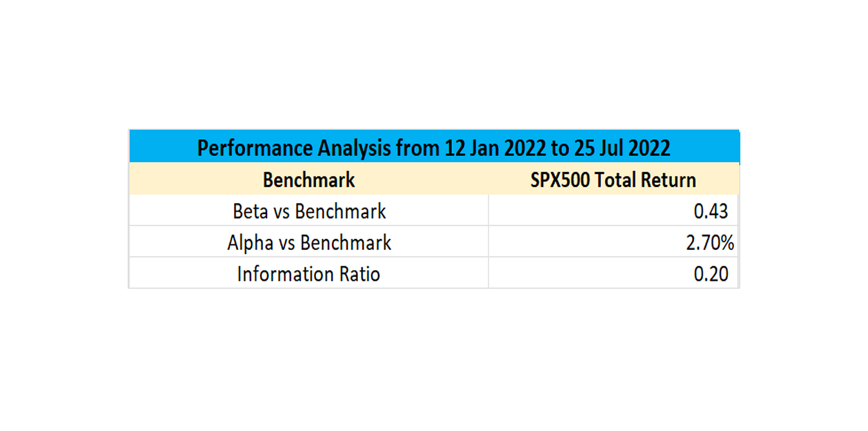Click the Information Ratio label
This screenshot has width=868, height=431.
[x=309, y=274]
